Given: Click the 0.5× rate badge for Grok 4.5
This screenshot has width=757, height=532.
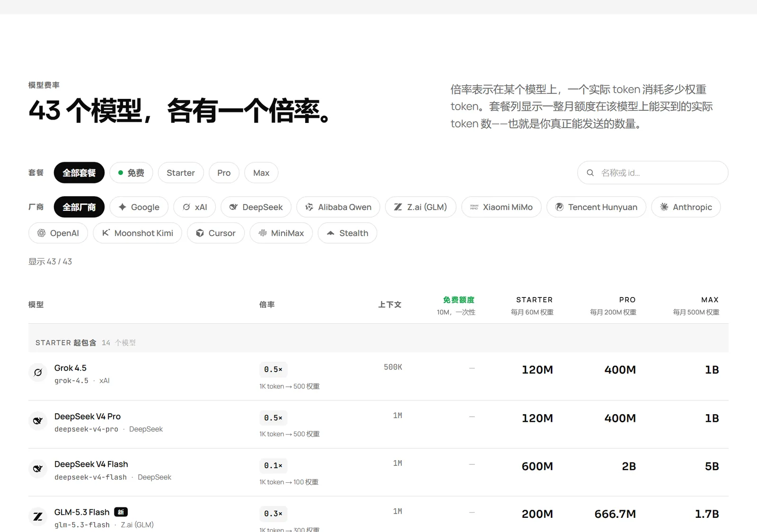Looking at the screenshot, I should coord(273,369).
